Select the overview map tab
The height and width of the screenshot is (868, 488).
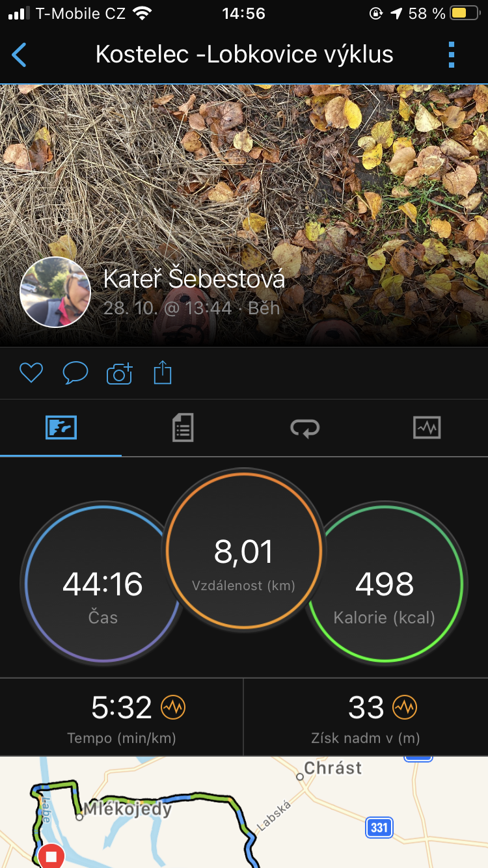pos(61,427)
